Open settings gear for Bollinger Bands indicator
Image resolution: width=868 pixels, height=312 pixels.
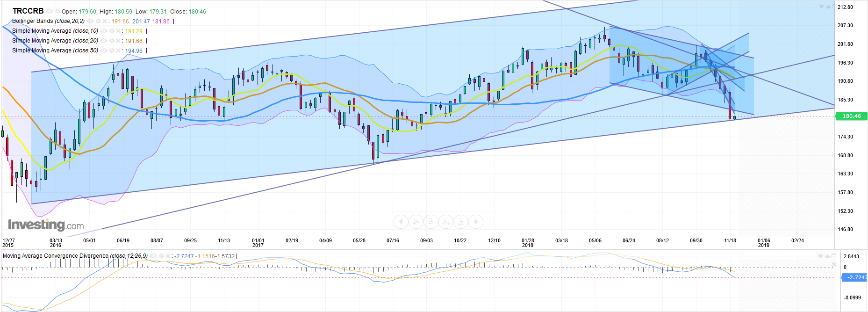pyautogui.click(x=98, y=21)
